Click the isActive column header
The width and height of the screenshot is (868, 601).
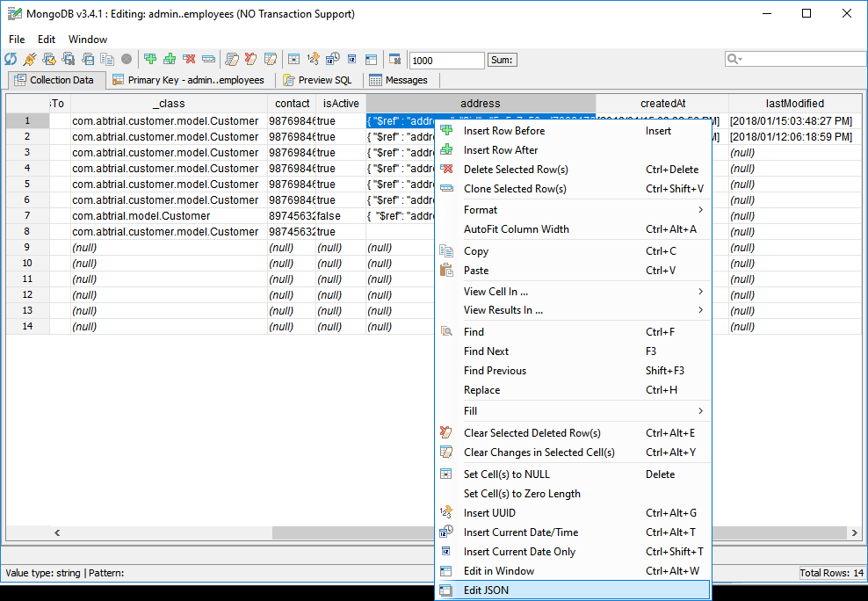tap(341, 104)
